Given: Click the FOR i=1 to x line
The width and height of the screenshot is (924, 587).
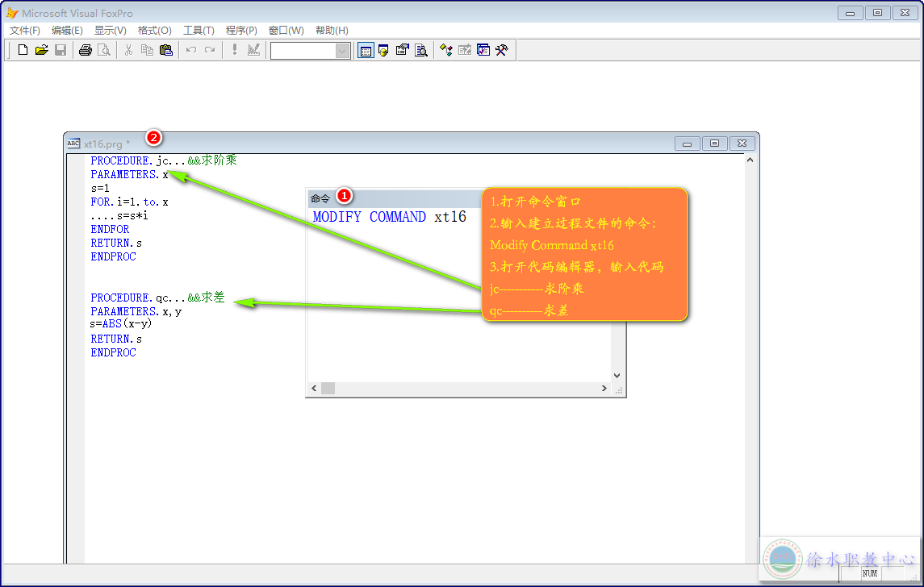Looking at the screenshot, I should click(x=130, y=202).
